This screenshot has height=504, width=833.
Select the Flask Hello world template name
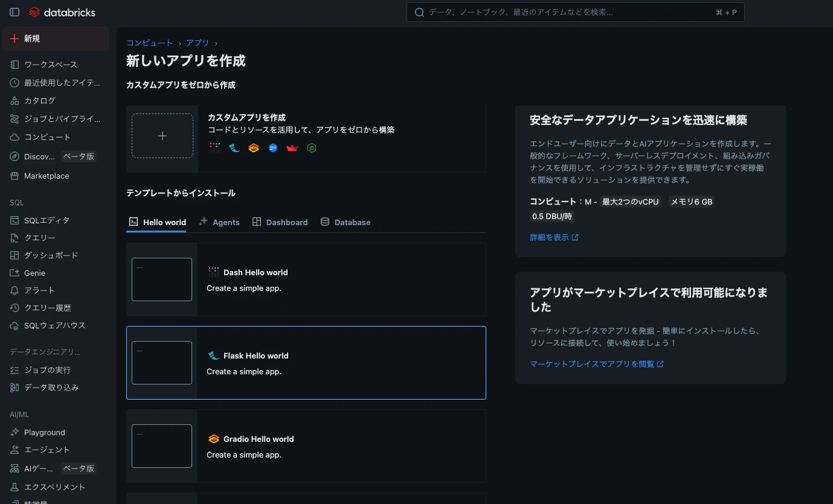click(256, 356)
